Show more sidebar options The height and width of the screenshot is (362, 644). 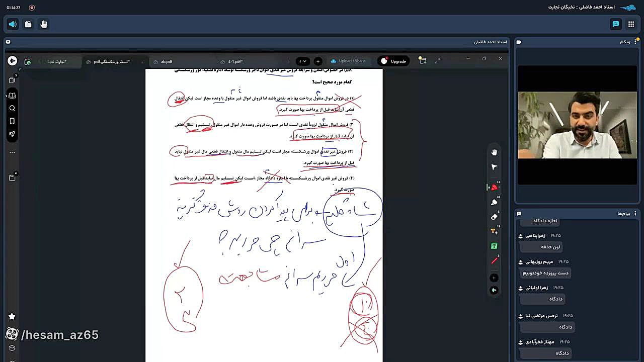[x=12, y=152]
